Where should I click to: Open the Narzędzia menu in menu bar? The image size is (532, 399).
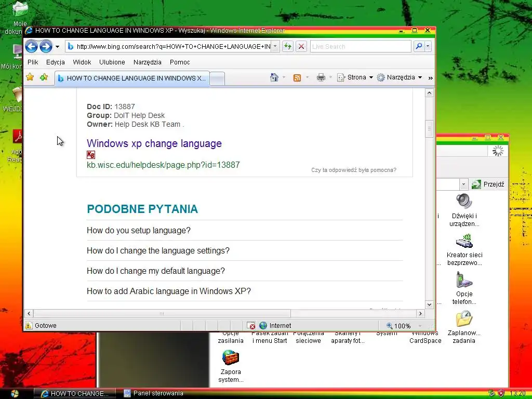coord(147,62)
